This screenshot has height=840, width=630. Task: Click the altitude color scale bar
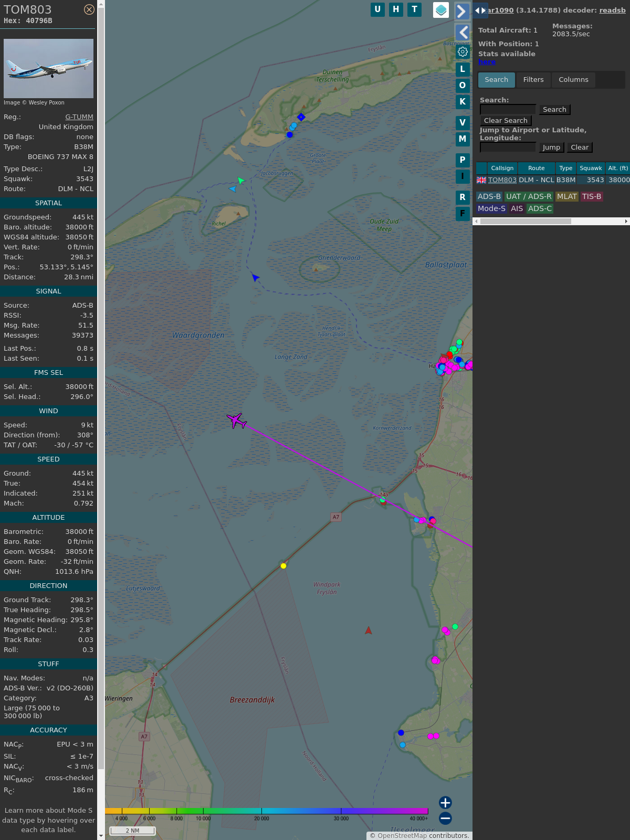pos(268,811)
